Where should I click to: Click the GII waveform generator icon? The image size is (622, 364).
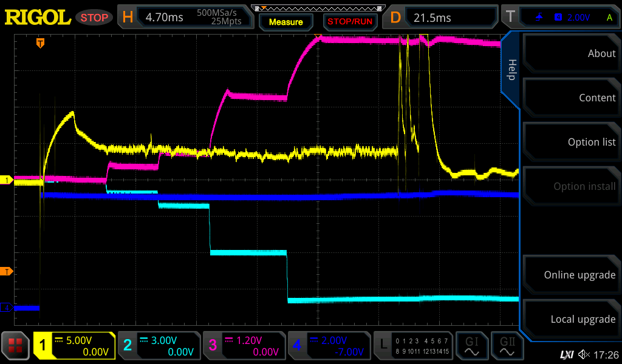(x=508, y=346)
